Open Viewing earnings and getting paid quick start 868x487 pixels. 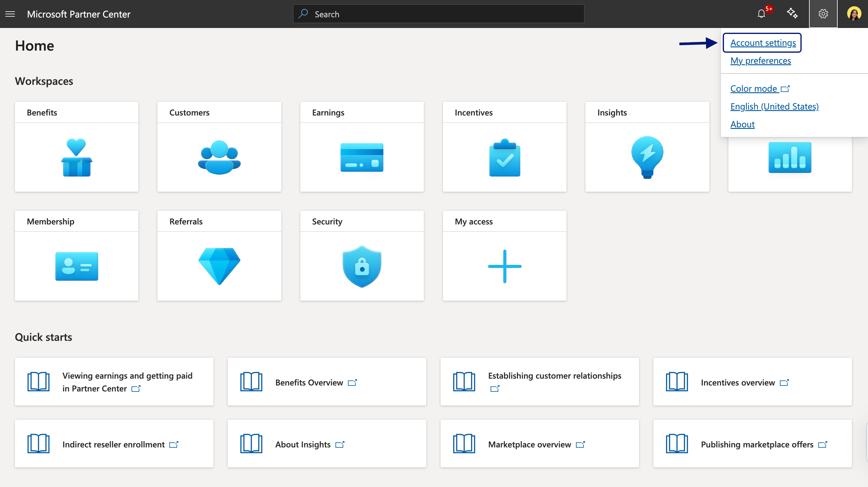point(114,382)
